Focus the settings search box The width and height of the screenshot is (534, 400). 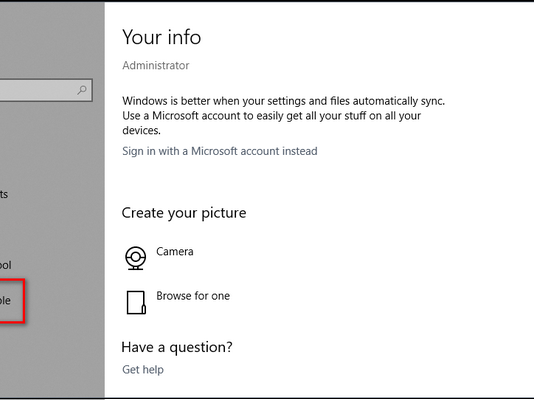click(x=46, y=90)
